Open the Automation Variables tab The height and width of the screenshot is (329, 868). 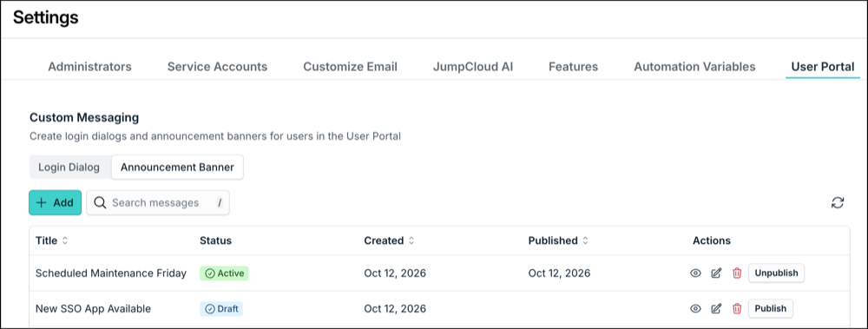(x=694, y=67)
